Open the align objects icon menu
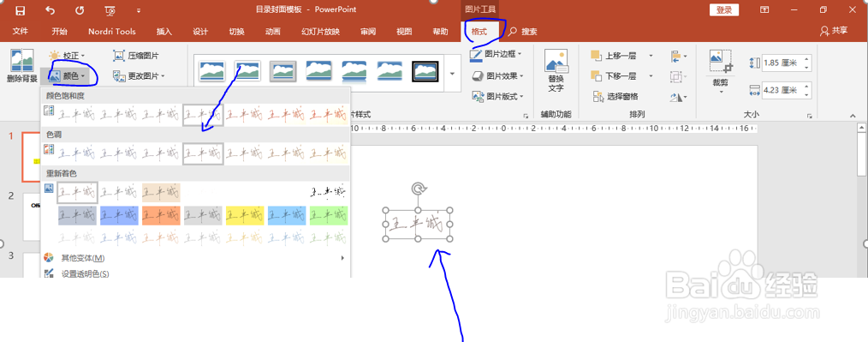 pos(678,56)
